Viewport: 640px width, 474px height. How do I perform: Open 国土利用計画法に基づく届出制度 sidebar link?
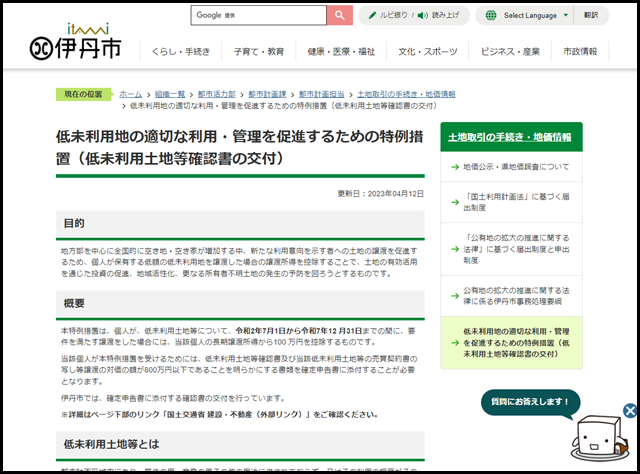click(x=516, y=202)
